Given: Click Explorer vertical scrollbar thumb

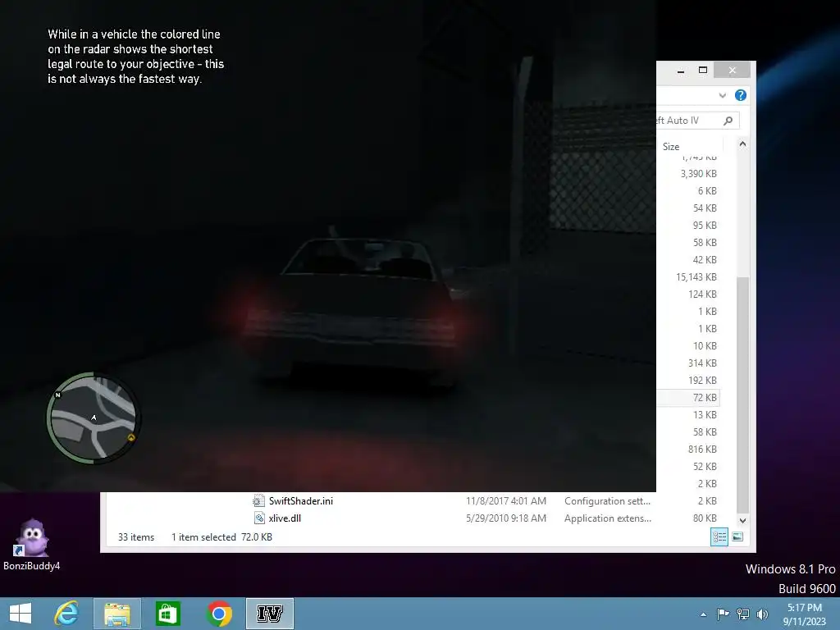Looking at the screenshot, I should coord(742,395).
